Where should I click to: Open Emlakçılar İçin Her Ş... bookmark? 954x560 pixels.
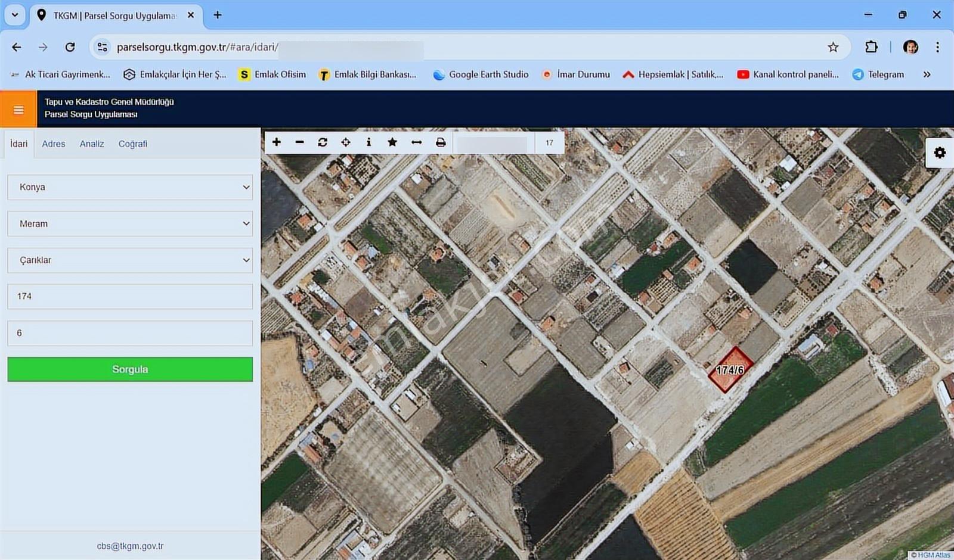(x=175, y=74)
